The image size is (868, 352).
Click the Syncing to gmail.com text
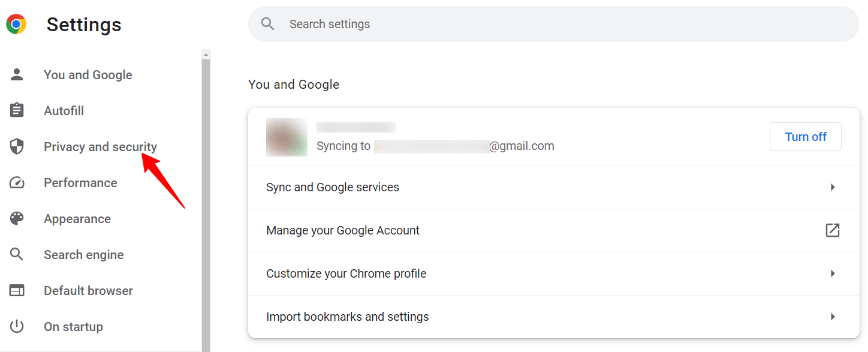click(x=435, y=146)
